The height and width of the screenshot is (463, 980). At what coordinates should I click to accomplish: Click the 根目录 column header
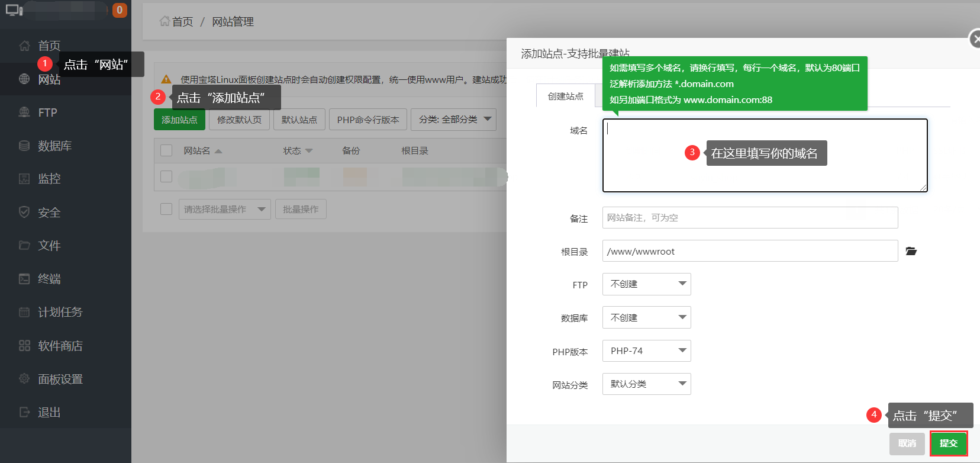click(415, 151)
